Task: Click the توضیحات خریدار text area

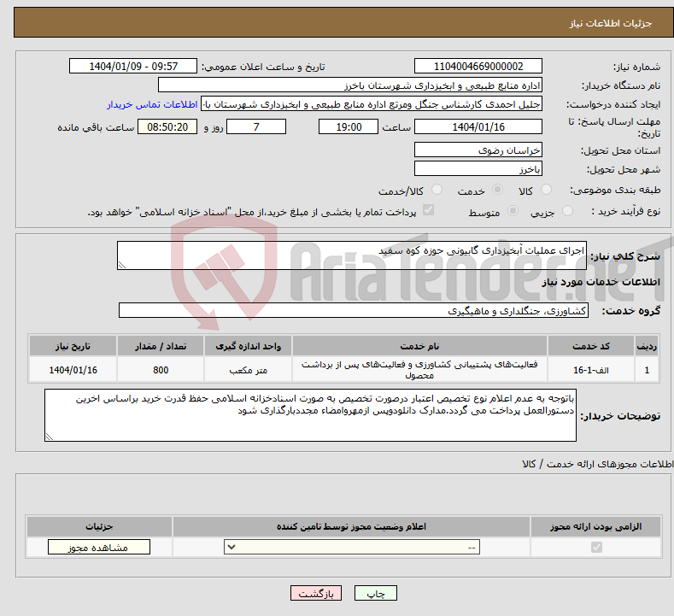Action: (310, 415)
